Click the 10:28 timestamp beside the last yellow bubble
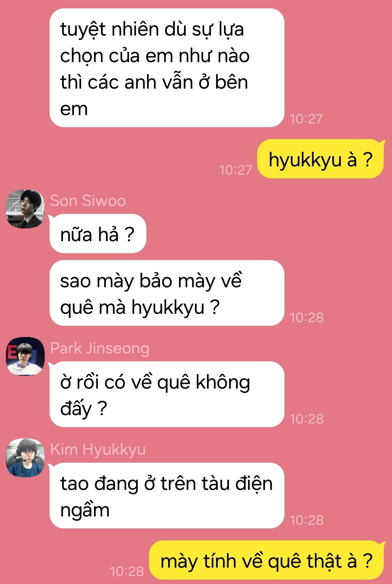The width and height of the screenshot is (392, 584). [x=127, y=571]
